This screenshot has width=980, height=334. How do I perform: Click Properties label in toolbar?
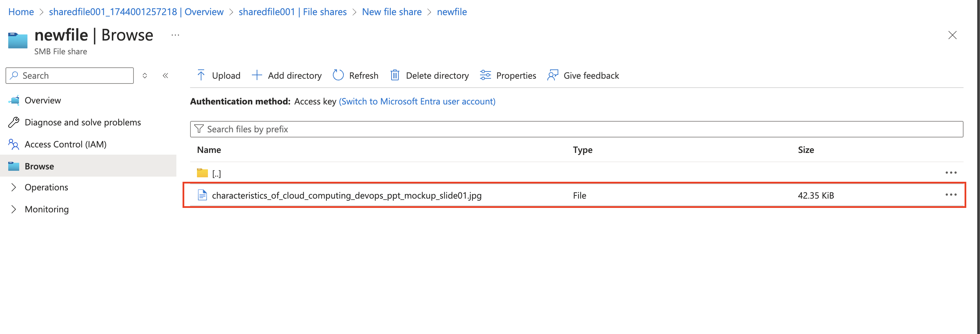point(516,75)
